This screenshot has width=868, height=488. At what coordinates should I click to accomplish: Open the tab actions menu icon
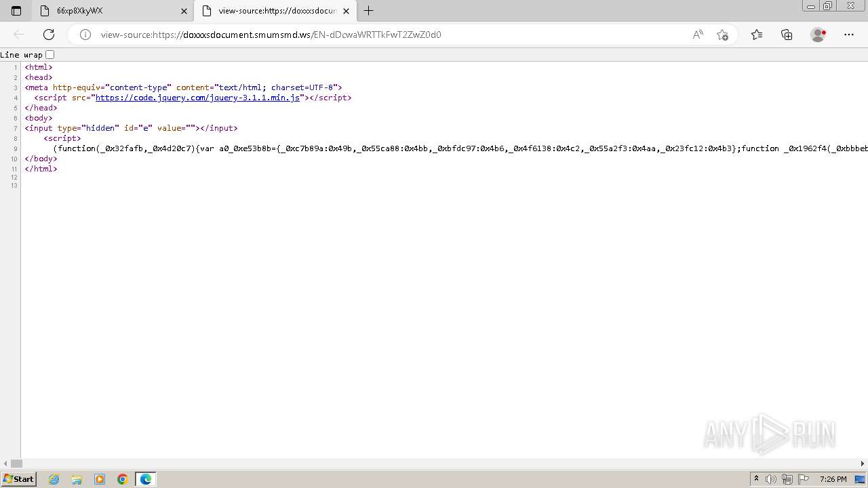(16, 11)
